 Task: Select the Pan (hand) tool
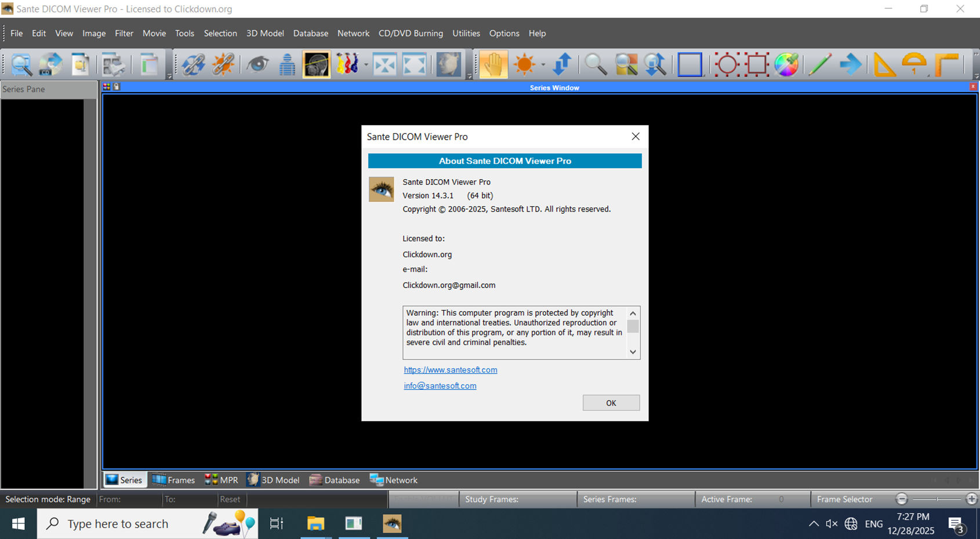pyautogui.click(x=493, y=64)
